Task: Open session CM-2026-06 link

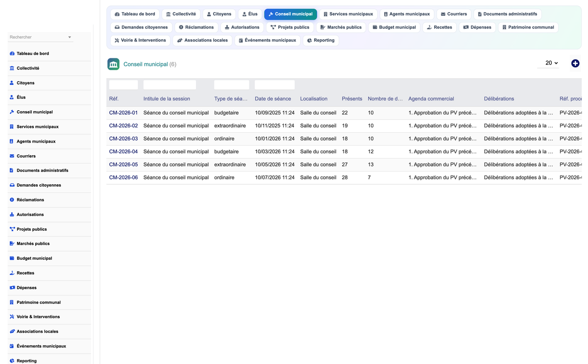Action: (x=123, y=178)
